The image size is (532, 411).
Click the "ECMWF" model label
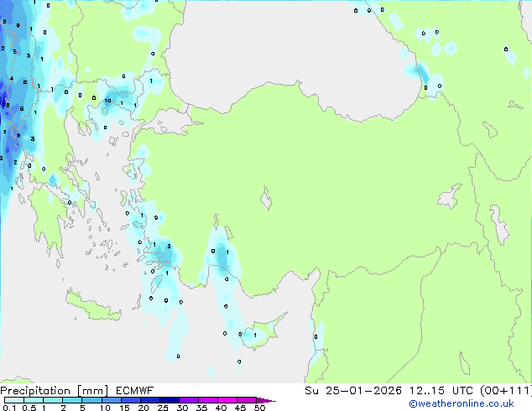pyautogui.click(x=134, y=391)
